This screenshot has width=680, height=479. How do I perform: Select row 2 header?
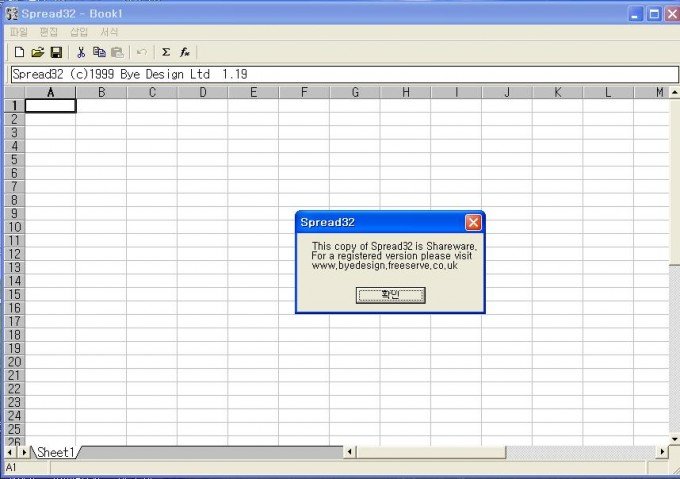pyautogui.click(x=14, y=119)
